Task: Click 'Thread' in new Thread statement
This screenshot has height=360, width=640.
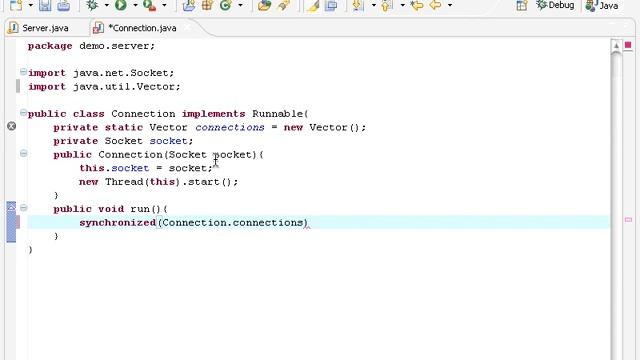Action: tap(124, 182)
